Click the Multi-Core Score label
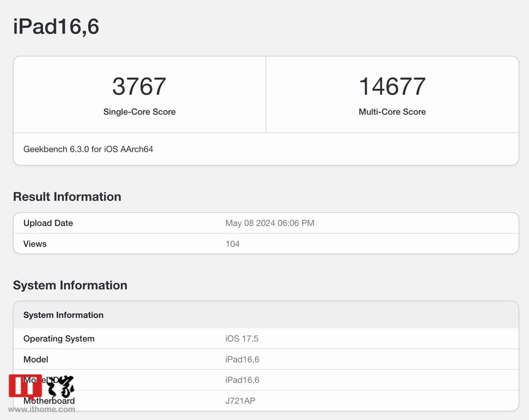This screenshot has height=420, width=529. click(392, 112)
